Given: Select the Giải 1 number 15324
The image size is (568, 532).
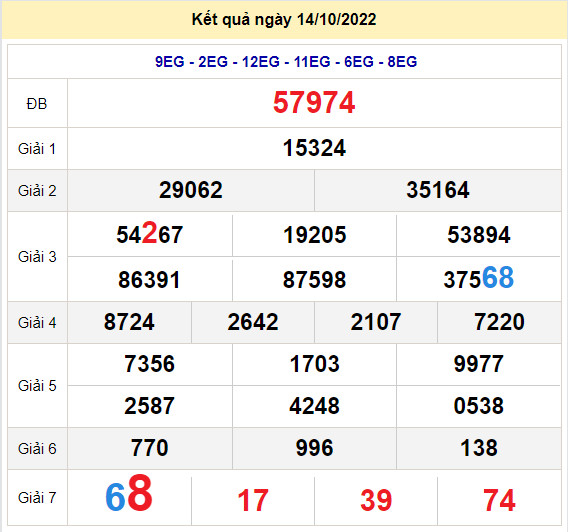Looking at the screenshot, I should [x=314, y=148].
